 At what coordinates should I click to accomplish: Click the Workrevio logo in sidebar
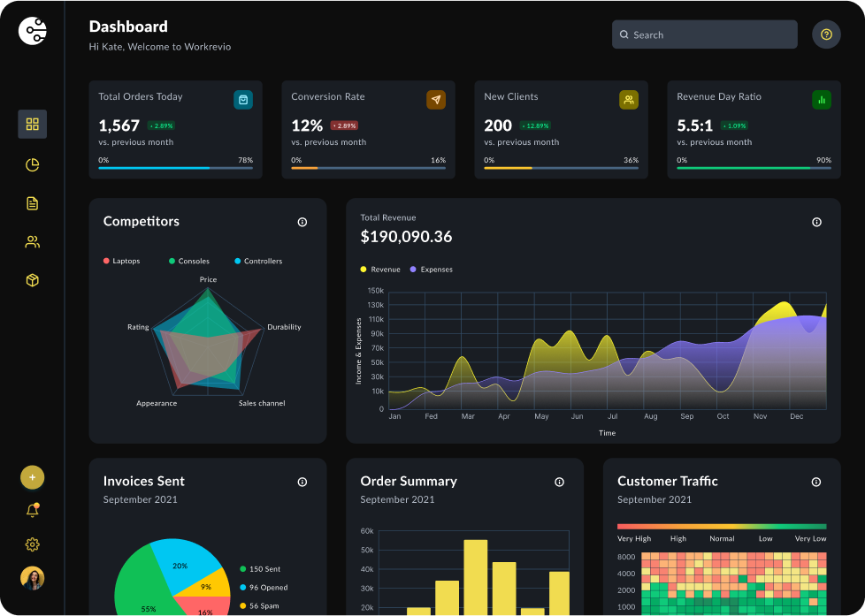[x=33, y=31]
